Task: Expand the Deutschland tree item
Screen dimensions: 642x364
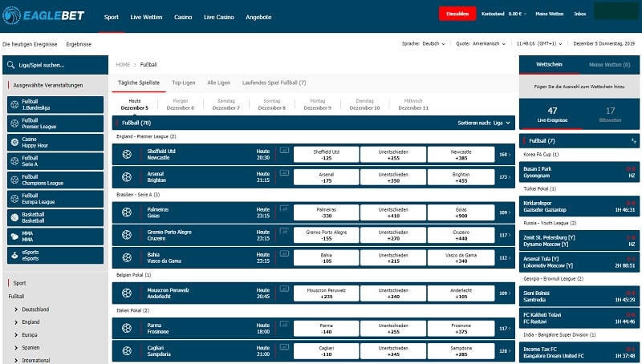Action: click(31, 309)
